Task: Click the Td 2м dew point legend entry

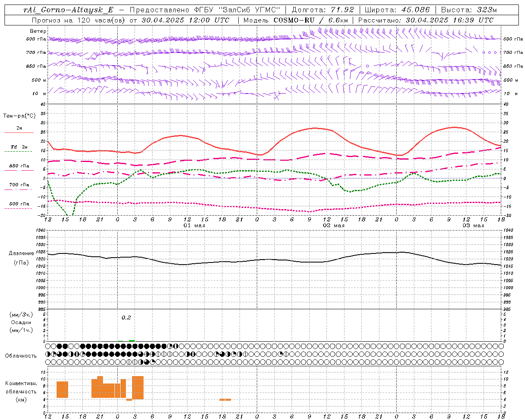Action: click(19, 147)
